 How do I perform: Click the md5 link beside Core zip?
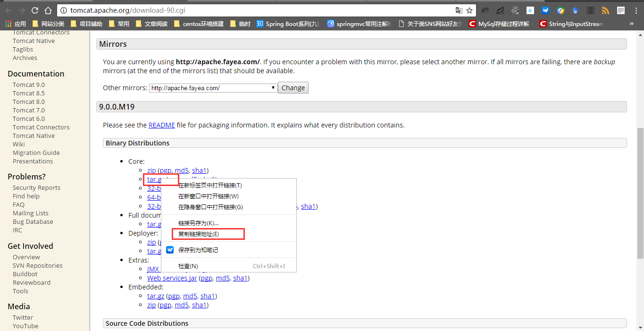[182, 170]
